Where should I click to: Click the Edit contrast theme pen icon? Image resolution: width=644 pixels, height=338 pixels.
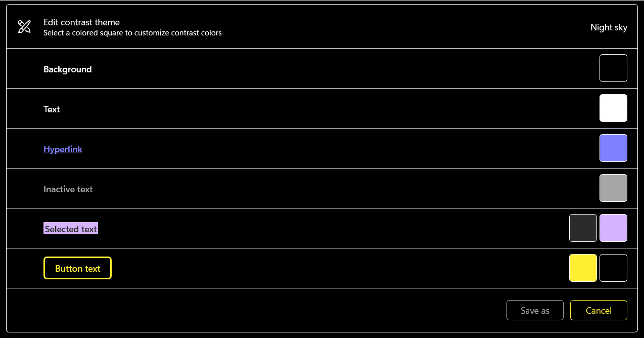point(24,27)
